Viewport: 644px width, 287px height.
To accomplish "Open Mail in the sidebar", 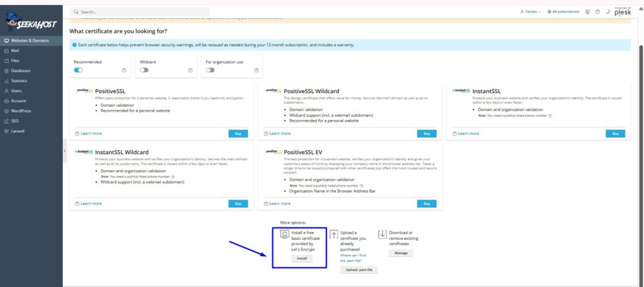I will [x=31, y=51].
